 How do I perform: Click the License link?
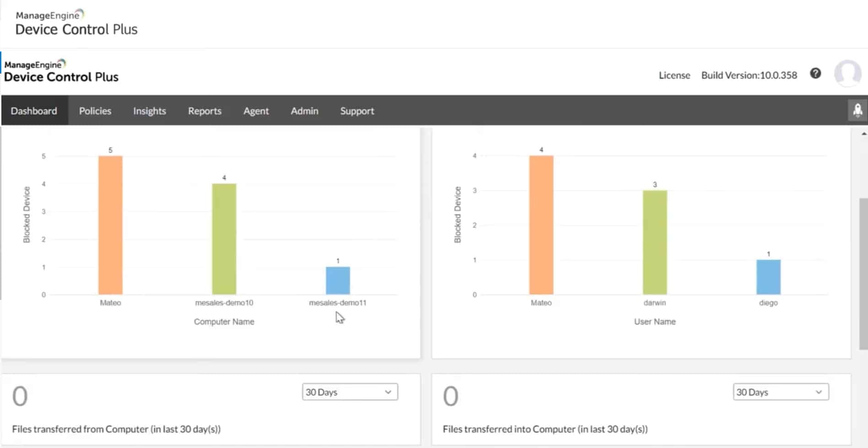click(x=674, y=75)
